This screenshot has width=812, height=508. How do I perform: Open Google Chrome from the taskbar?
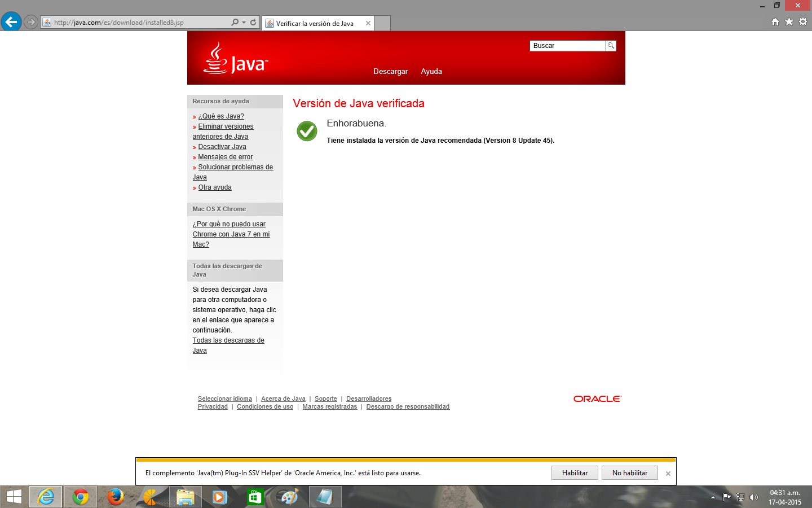click(81, 497)
